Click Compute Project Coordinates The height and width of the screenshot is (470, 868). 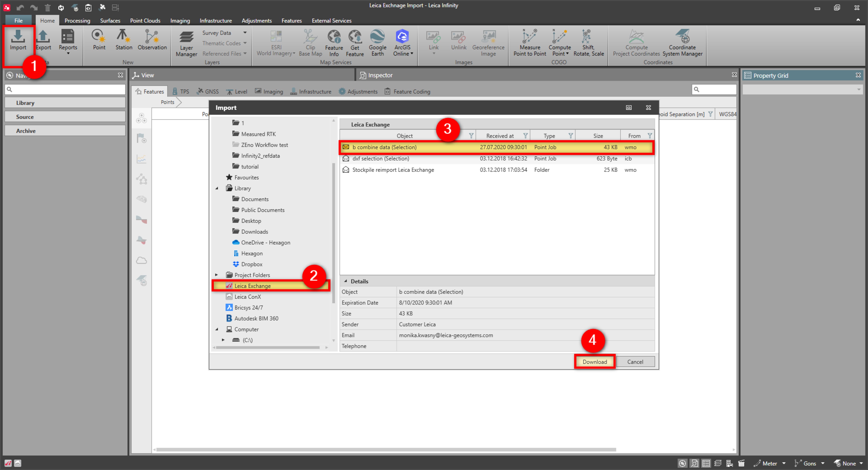[636, 43]
